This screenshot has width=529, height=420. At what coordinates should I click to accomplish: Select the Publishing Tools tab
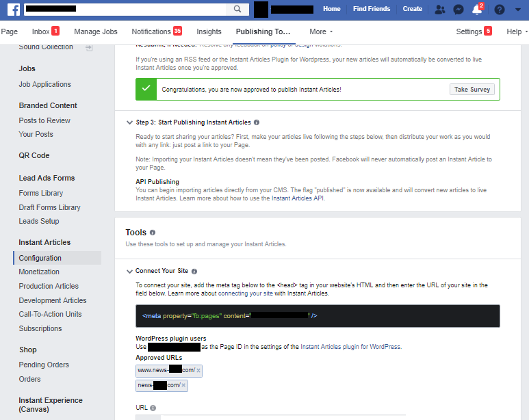(263, 31)
